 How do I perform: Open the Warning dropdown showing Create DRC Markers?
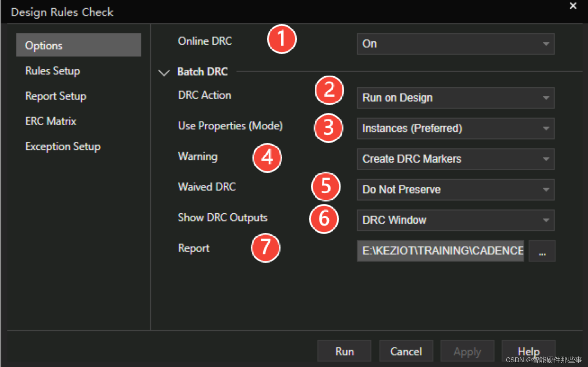(455, 159)
